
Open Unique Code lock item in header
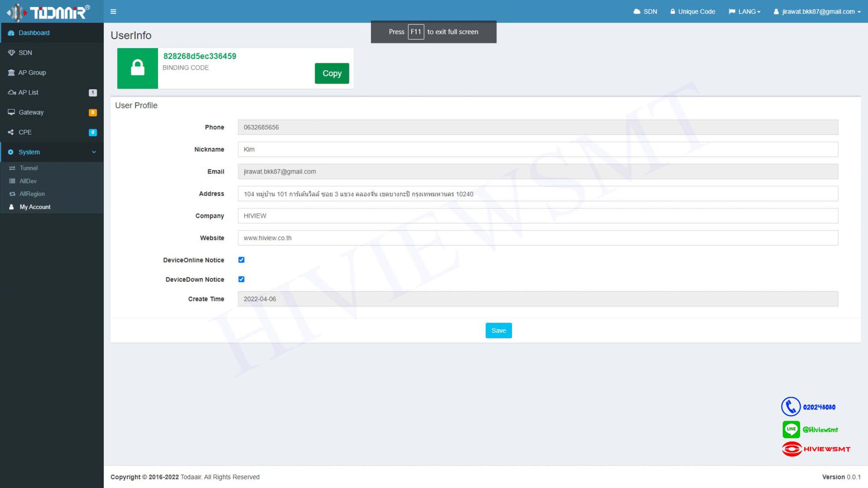click(692, 11)
